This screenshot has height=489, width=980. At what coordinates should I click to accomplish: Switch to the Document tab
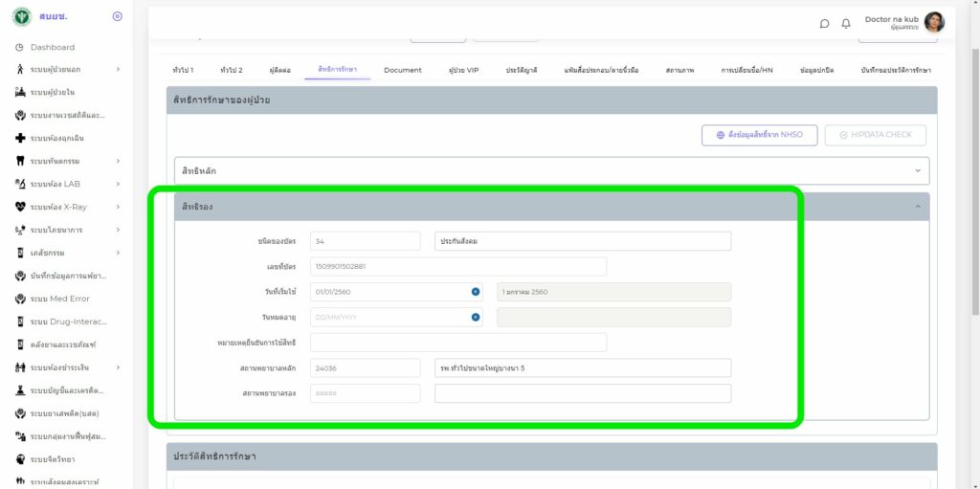click(x=403, y=70)
